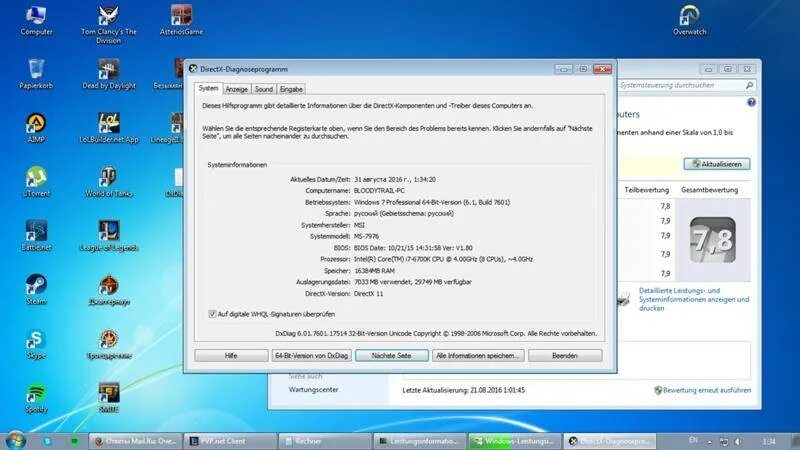This screenshot has height=450, width=800.
Task: Click the DirectX 11 version value
Action: 368,294
